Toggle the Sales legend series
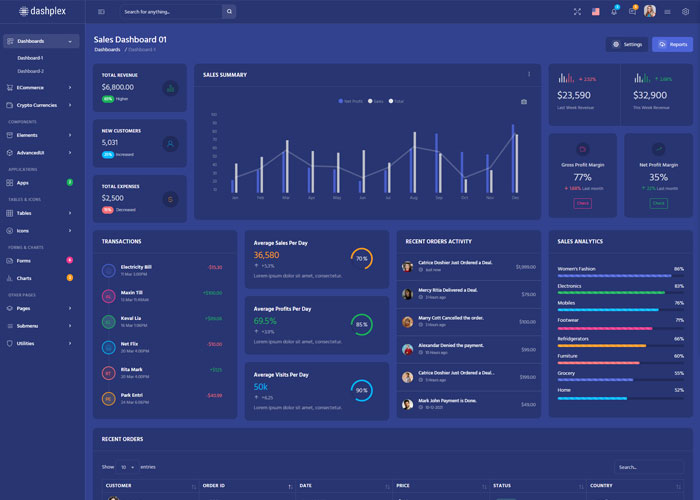The width and height of the screenshot is (700, 500). pyautogui.click(x=375, y=101)
